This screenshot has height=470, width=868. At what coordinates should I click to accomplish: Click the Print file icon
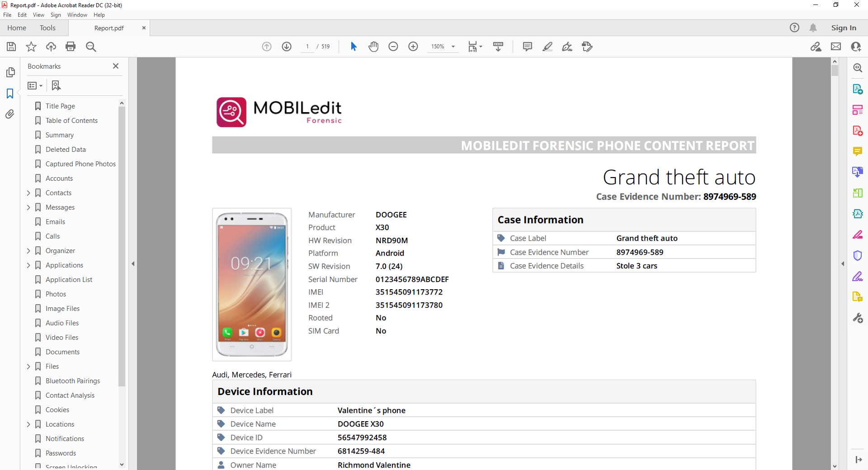[x=71, y=47]
